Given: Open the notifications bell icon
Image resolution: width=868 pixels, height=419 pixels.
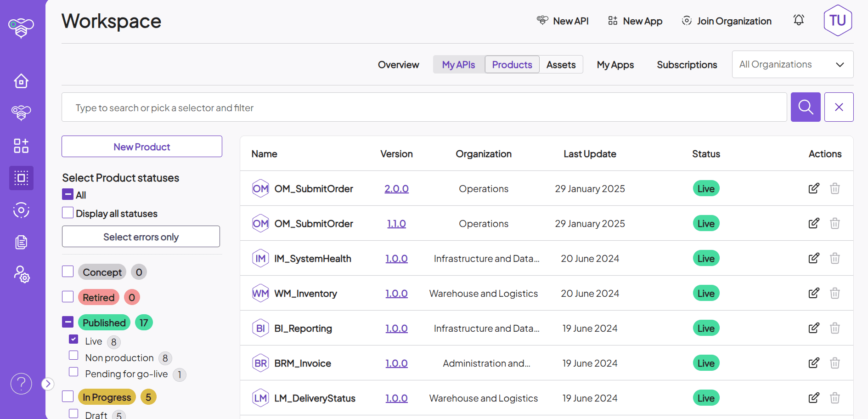Looking at the screenshot, I should tap(799, 20).
